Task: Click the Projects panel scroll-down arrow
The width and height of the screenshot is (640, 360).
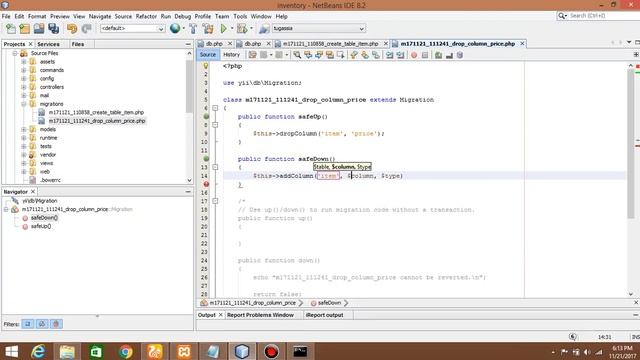Action: point(189,180)
